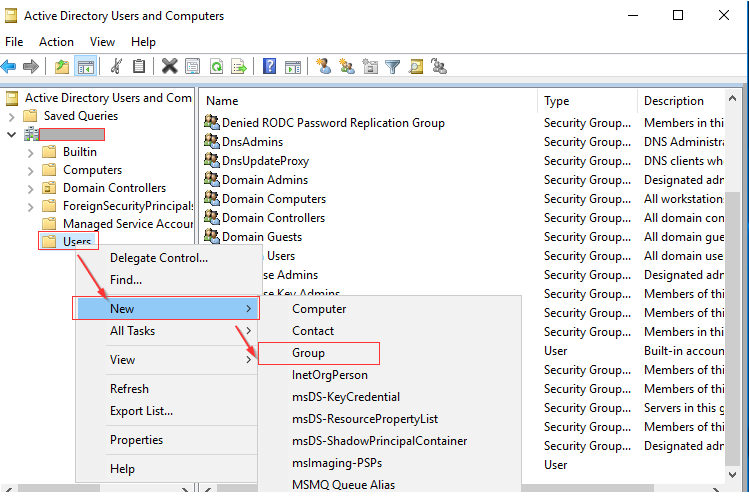Choose Properties in the context menu

tap(167, 440)
